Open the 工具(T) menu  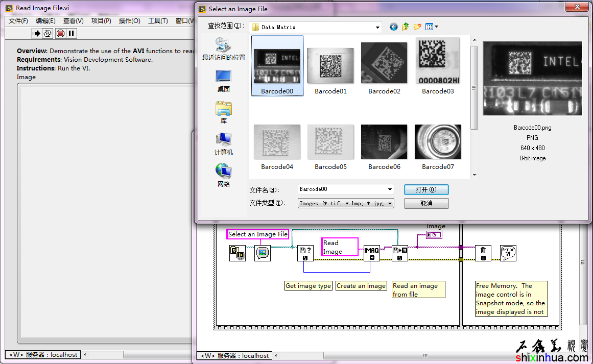click(x=158, y=21)
